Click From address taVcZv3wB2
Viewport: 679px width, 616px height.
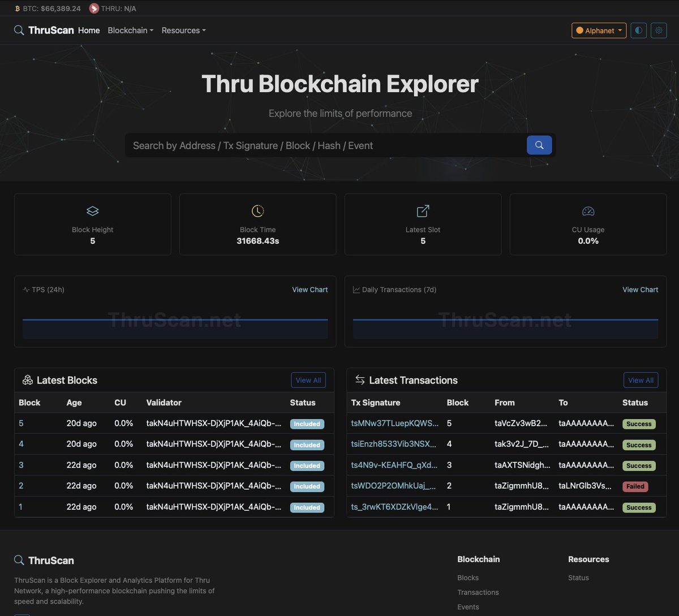(521, 423)
